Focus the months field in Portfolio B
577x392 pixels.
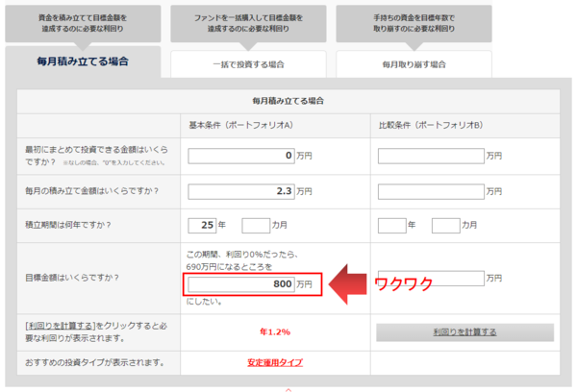(x=445, y=225)
